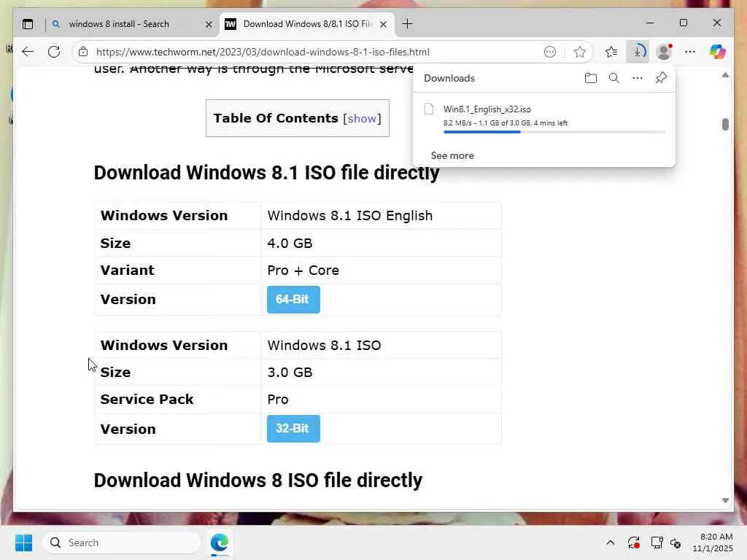
Task: Open downloads folder from Downloads panel
Action: click(x=591, y=78)
